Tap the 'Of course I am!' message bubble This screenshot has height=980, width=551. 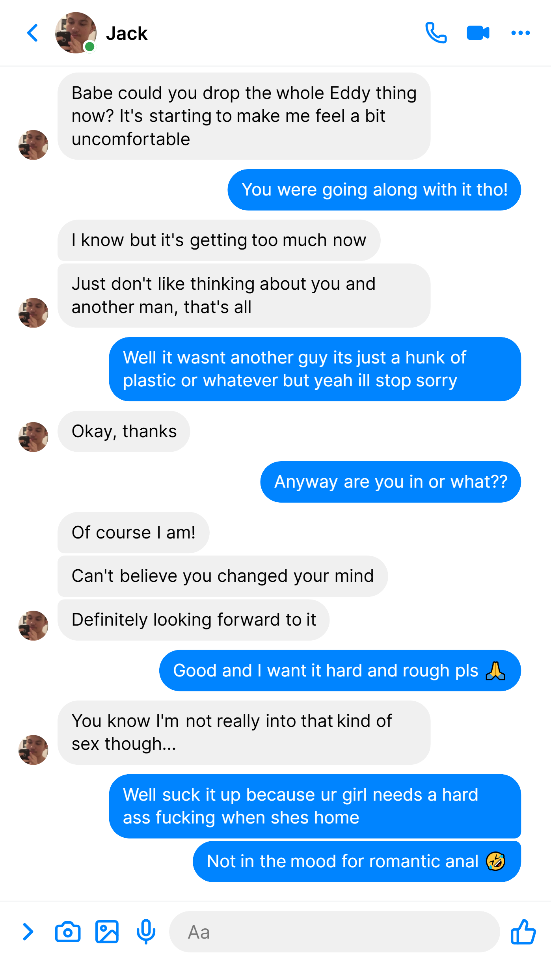[134, 533]
